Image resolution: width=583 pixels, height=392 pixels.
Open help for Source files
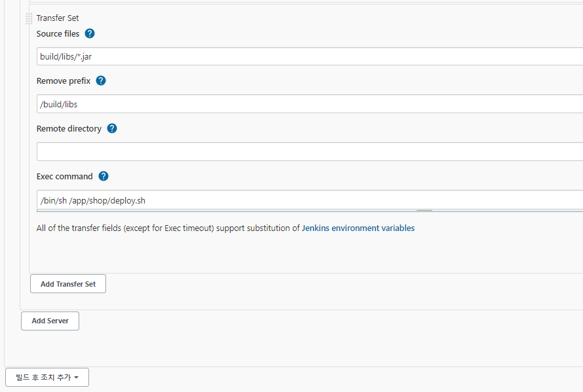[x=90, y=33]
